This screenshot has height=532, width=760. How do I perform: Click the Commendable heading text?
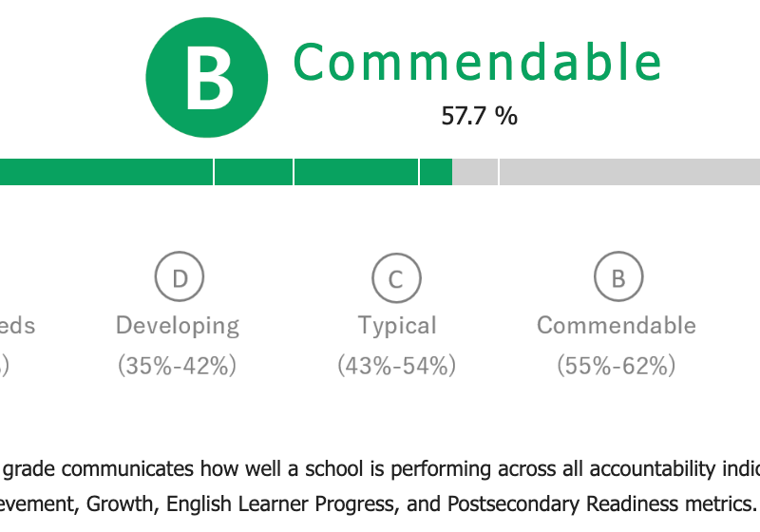(x=478, y=62)
